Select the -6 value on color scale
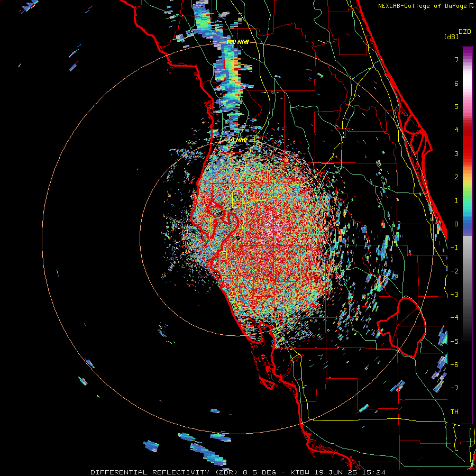Image resolution: width=476 pixels, height=476 pixels. 454,365
